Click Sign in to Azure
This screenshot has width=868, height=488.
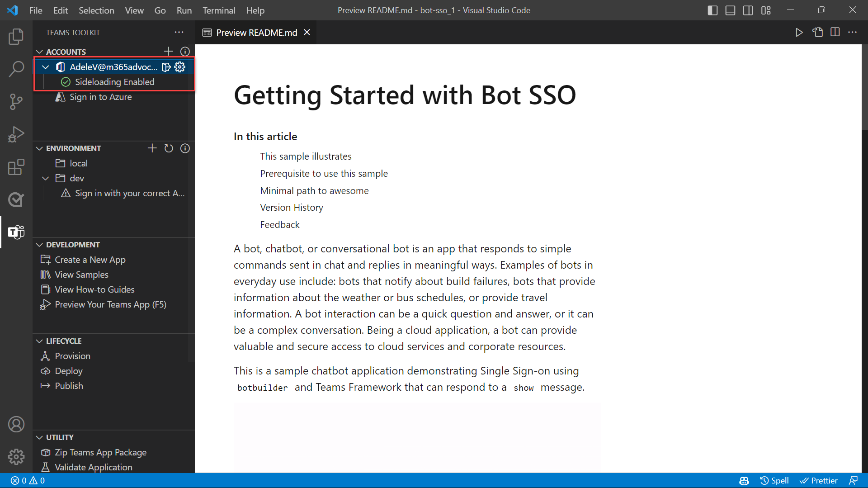(100, 97)
